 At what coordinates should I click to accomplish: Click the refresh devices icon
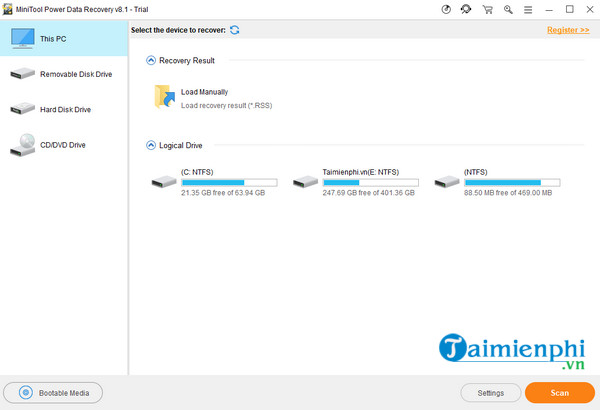click(x=234, y=30)
